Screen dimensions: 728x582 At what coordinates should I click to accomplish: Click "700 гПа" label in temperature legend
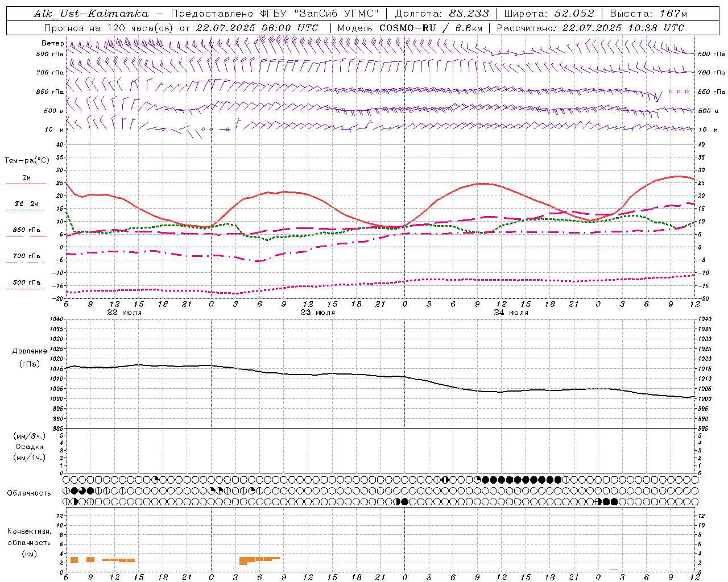[26, 256]
